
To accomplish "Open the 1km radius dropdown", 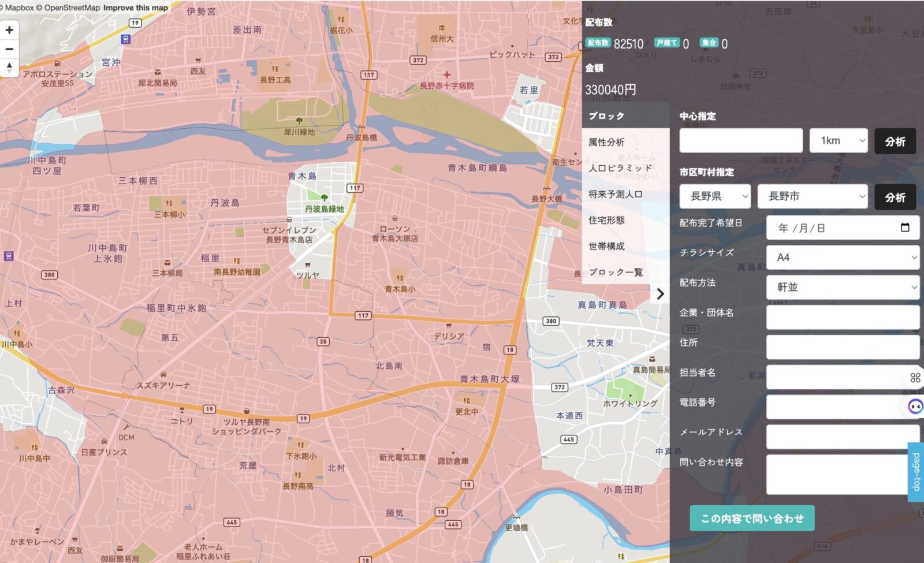I will click(839, 140).
